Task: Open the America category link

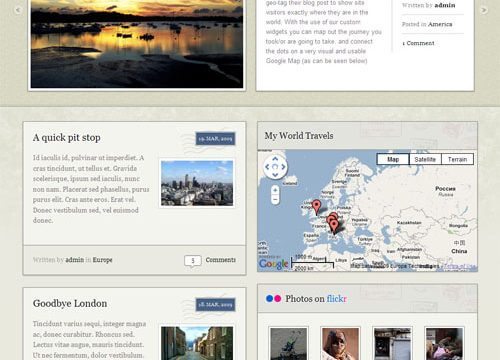Action: pyautogui.click(x=440, y=24)
